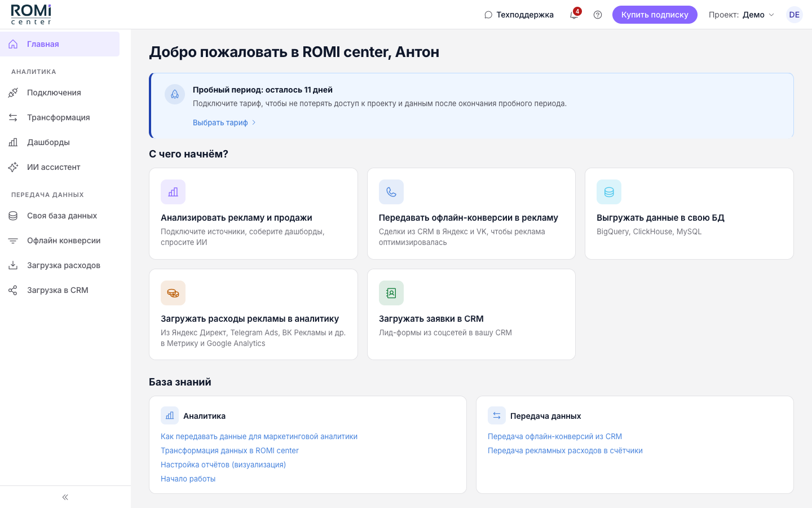The height and width of the screenshot is (508, 812).
Task: Click the help question mark icon
Action: (598, 15)
